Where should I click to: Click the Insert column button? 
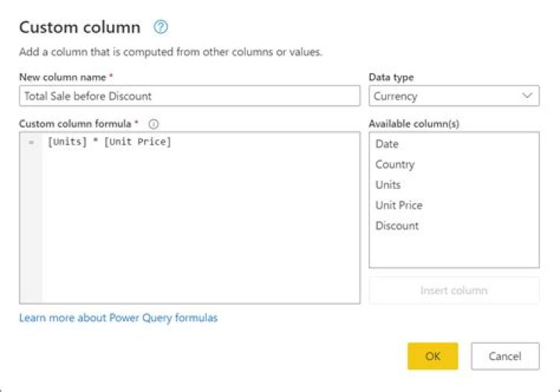click(x=454, y=290)
